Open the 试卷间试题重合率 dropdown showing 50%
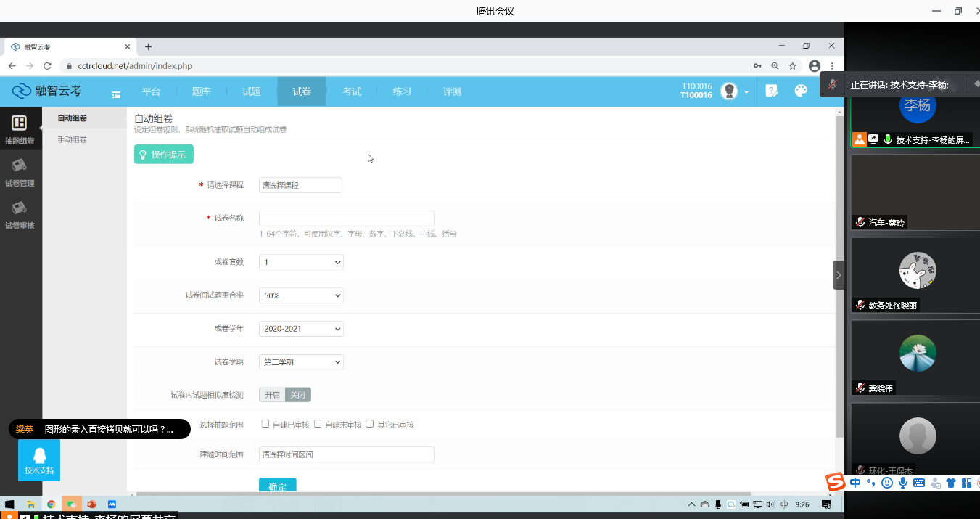The height and width of the screenshot is (519, 980). point(301,295)
